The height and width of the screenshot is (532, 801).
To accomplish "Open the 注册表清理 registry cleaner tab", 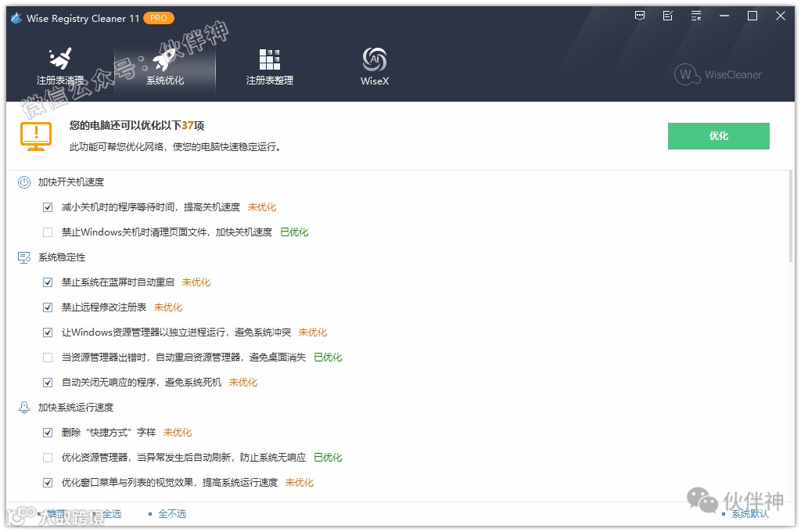I will pos(60,67).
